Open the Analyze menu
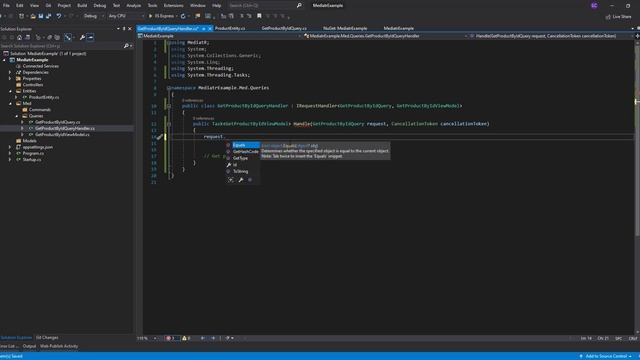640x360 pixels. tap(133, 6)
